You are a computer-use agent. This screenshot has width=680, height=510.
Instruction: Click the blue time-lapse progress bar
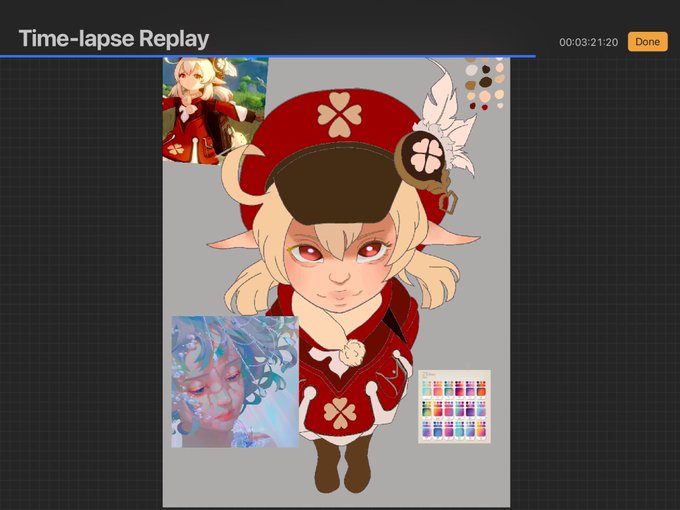click(x=268, y=56)
